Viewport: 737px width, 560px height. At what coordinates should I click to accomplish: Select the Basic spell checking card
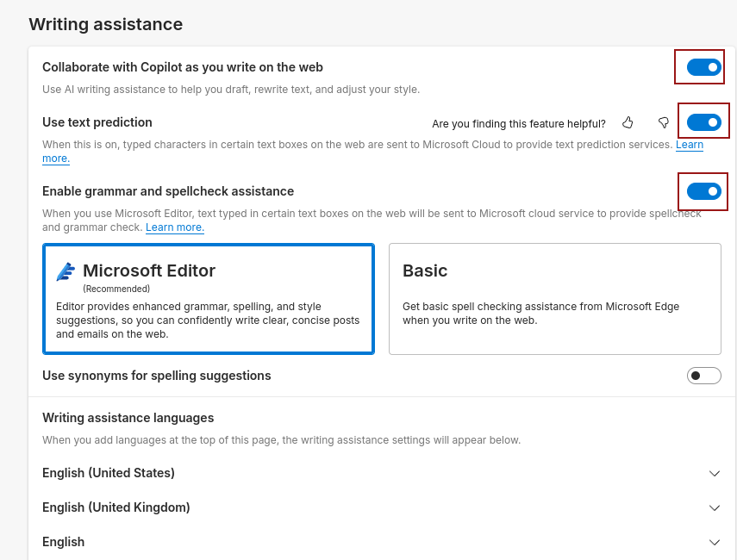[554, 299]
